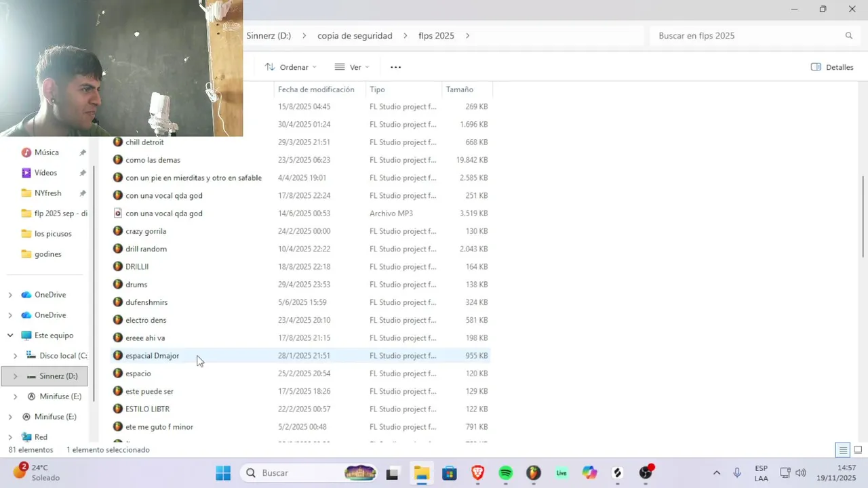Toggle the Detalles pane
This screenshot has height=488, width=868.
(832, 67)
